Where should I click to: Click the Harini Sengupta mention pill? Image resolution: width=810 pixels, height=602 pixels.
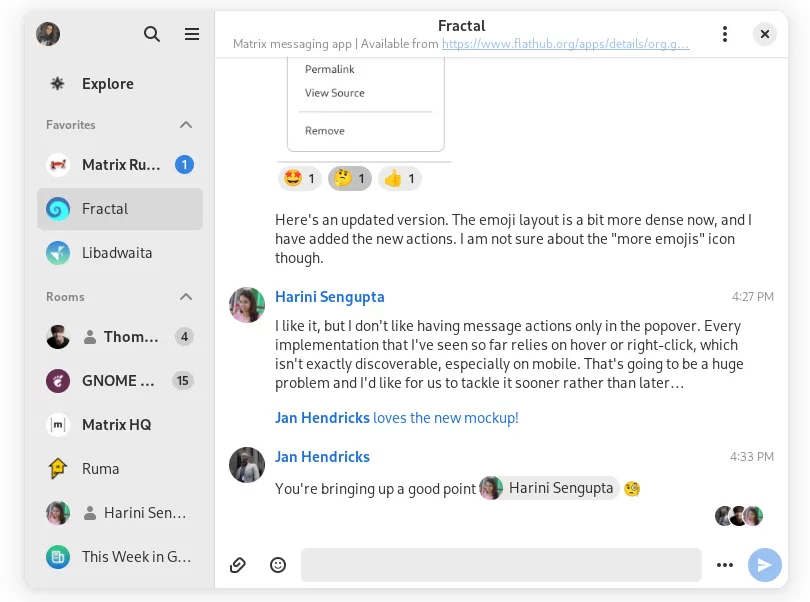[x=549, y=488]
